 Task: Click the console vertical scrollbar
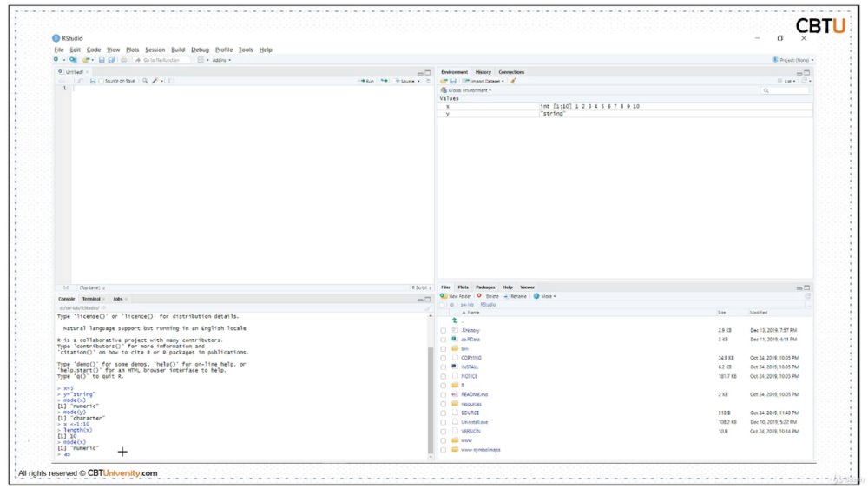coord(431,400)
